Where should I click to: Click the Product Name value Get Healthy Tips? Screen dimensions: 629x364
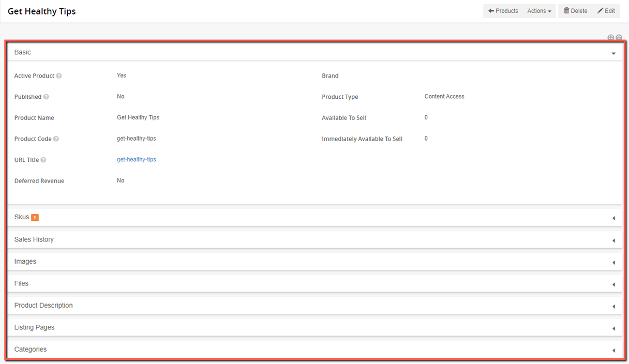[138, 118]
